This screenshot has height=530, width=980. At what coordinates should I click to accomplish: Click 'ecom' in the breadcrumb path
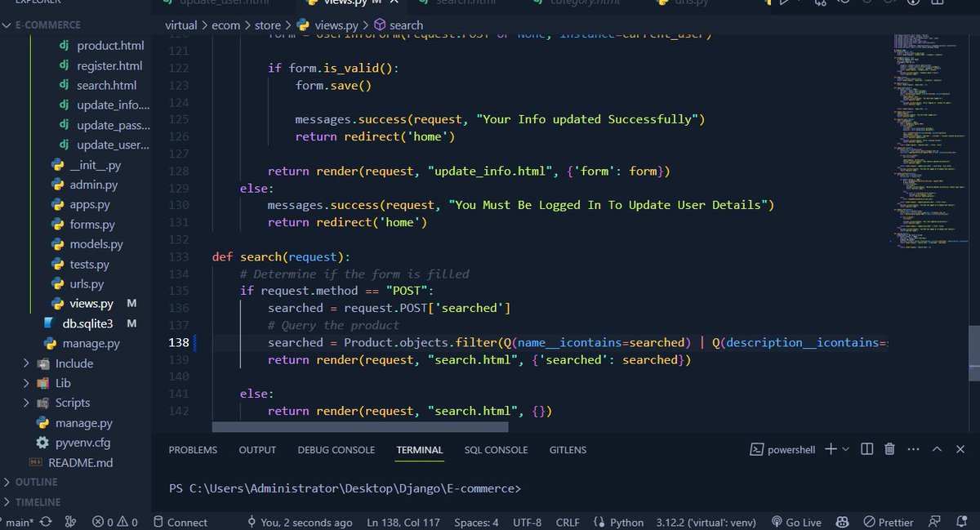point(226,25)
